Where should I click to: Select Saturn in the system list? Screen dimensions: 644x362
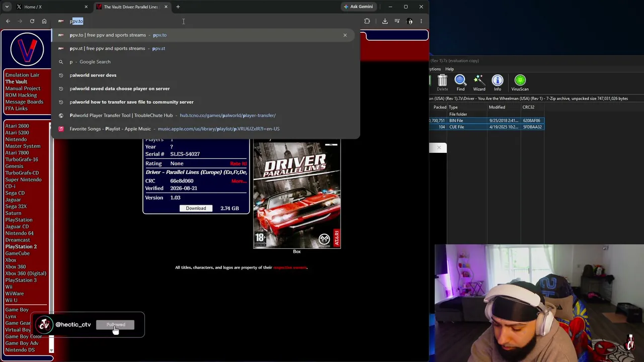pos(13,213)
